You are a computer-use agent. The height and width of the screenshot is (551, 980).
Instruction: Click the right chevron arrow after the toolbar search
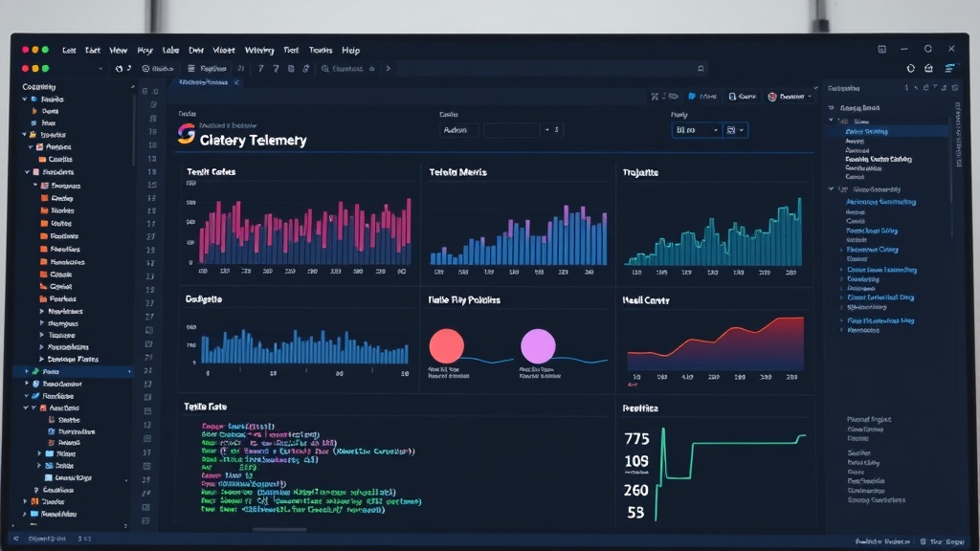click(x=389, y=69)
